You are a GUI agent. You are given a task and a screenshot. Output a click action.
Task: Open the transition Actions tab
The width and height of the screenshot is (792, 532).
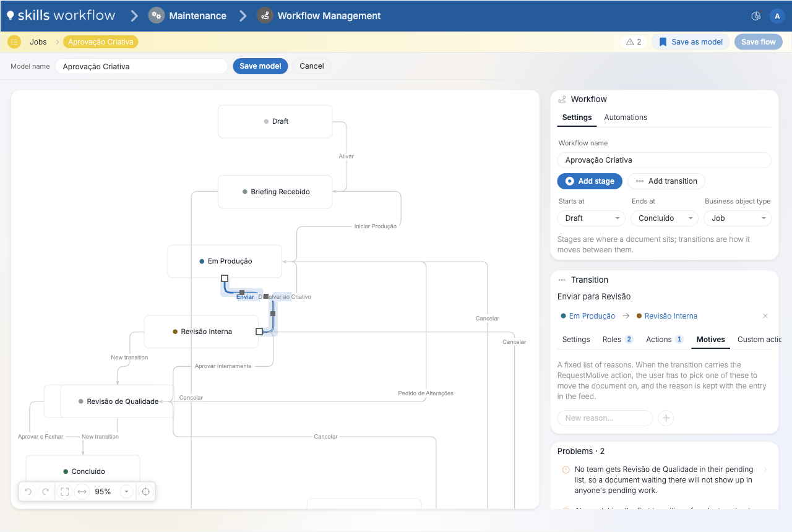(x=665, y=340)
